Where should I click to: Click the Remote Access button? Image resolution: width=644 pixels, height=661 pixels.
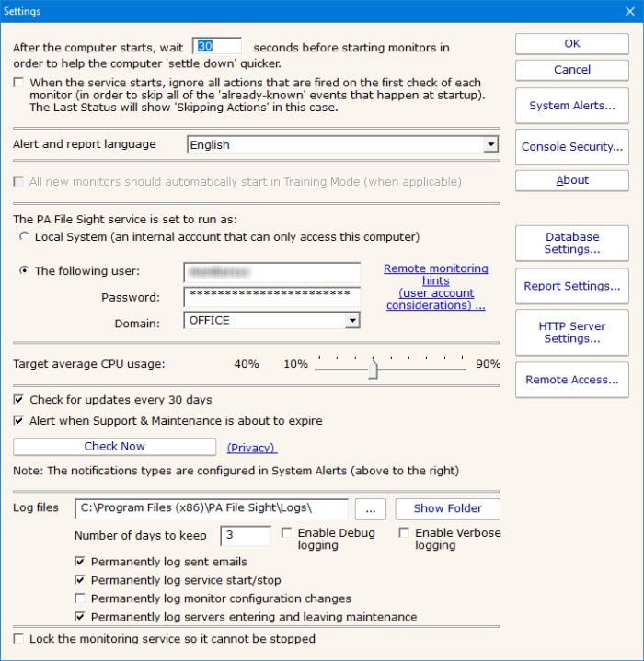point(571,380)
